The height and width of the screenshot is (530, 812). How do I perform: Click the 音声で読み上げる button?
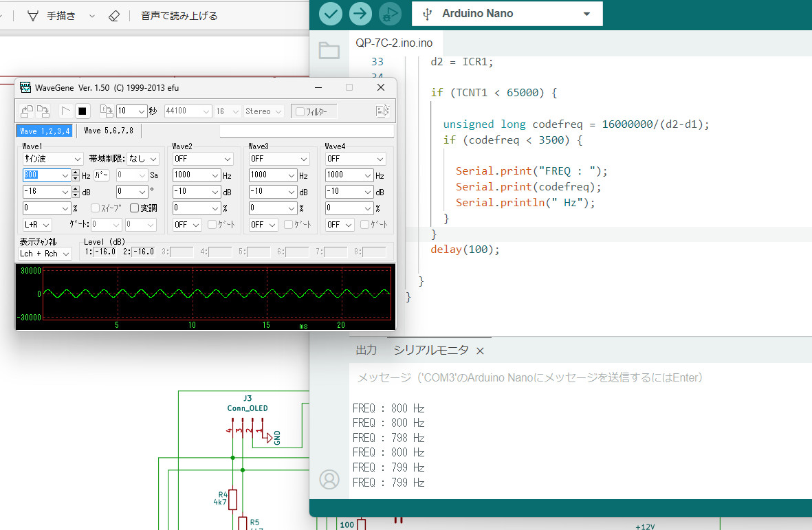179,16
